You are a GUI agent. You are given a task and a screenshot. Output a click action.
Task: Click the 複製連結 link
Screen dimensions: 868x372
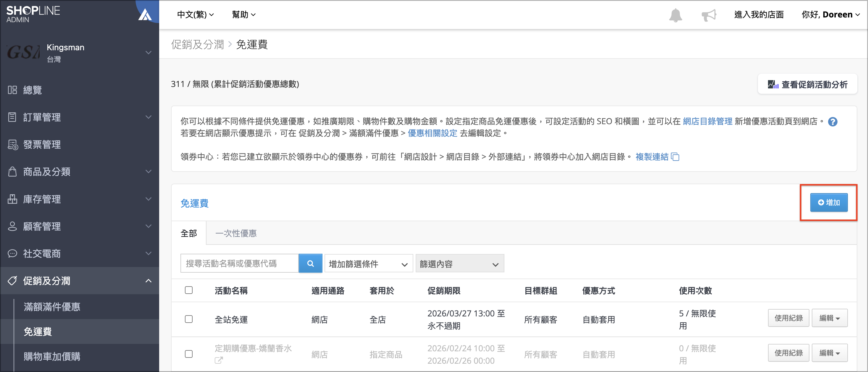(x=652, y=156)
